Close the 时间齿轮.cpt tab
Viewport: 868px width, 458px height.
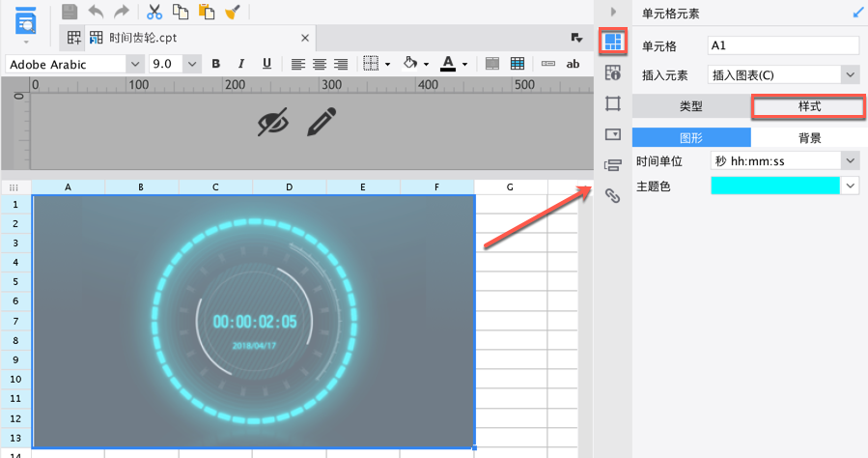click(x=305, y=38)
